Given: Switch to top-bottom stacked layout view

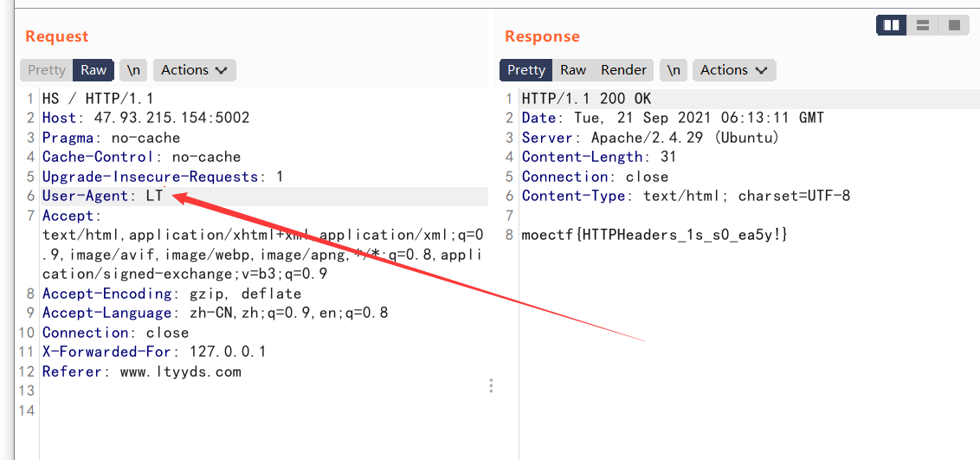Looking at the screenshot, I should coord(923,25).
